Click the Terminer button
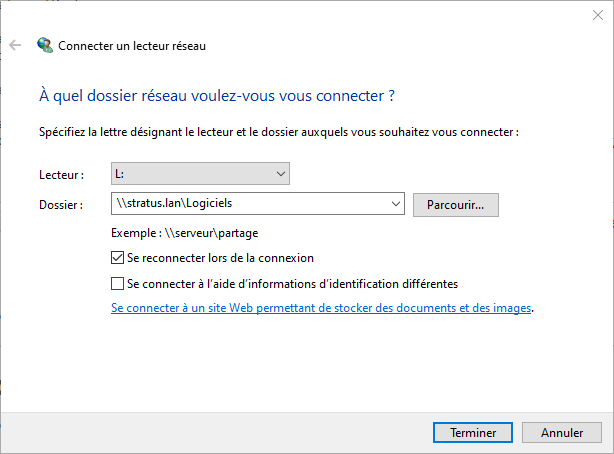The image size is (614, 454). pos(473,433)
